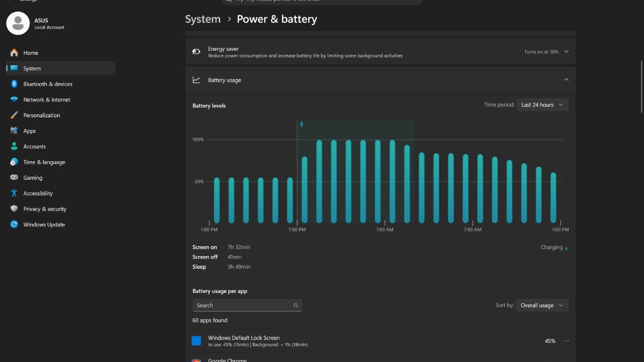The image size is (644, 362).
Task: Open Accessibility settings page
Action: (61, 193)
